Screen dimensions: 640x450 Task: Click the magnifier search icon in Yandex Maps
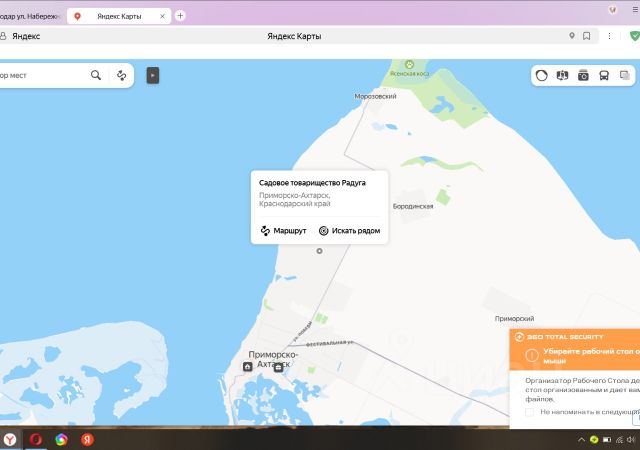click(x=96, y=75)
